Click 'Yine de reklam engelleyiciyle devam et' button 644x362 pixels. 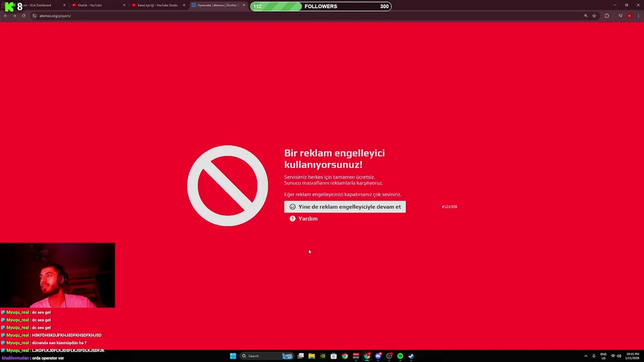click(x=345, y=207)
